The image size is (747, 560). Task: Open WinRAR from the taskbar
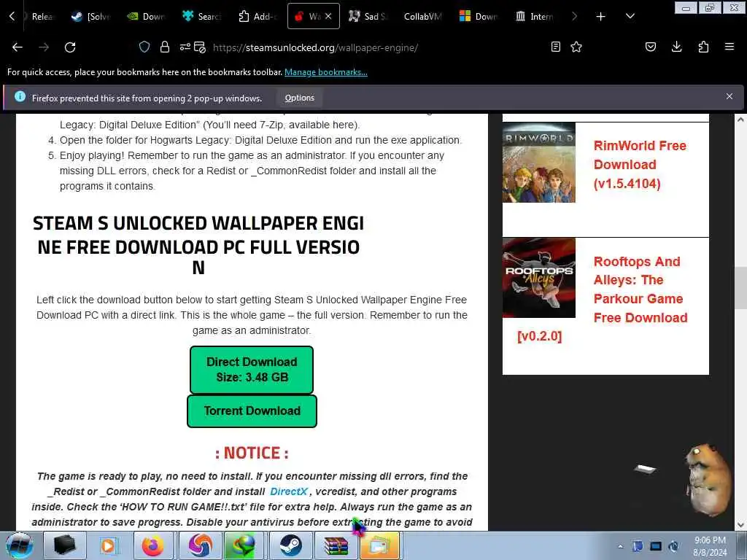(x=336, y=545)
